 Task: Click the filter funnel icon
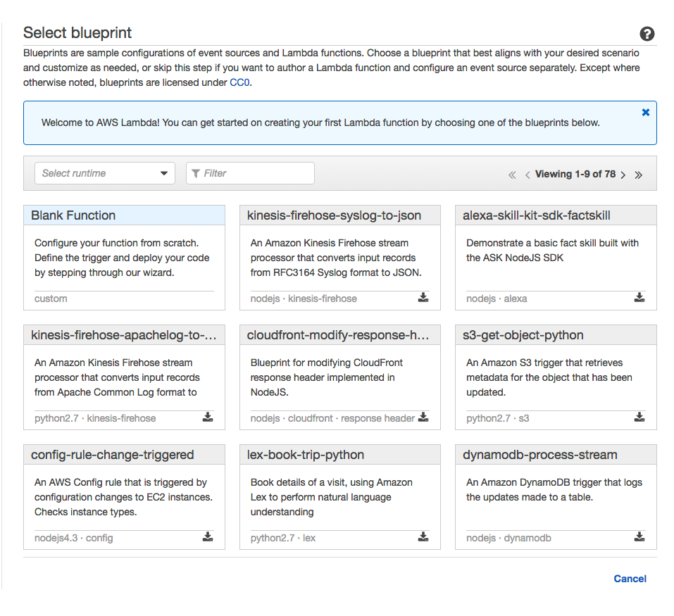click(x=196, y=173)
